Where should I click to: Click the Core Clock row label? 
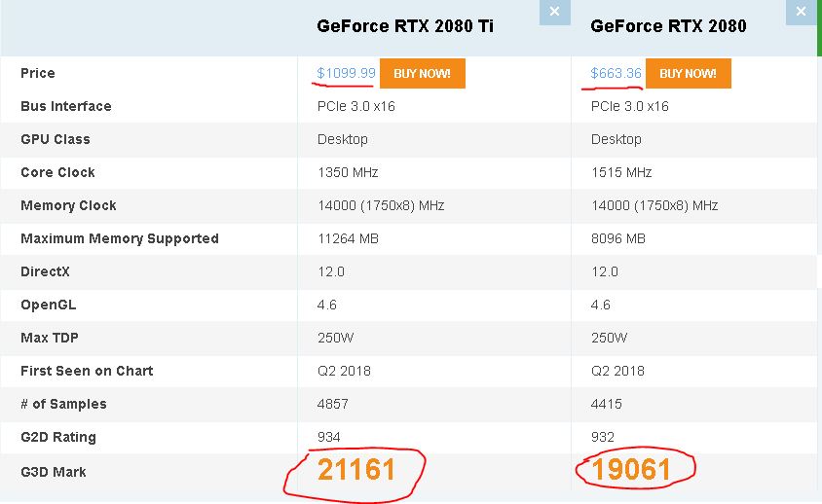(x=57, y=172)
